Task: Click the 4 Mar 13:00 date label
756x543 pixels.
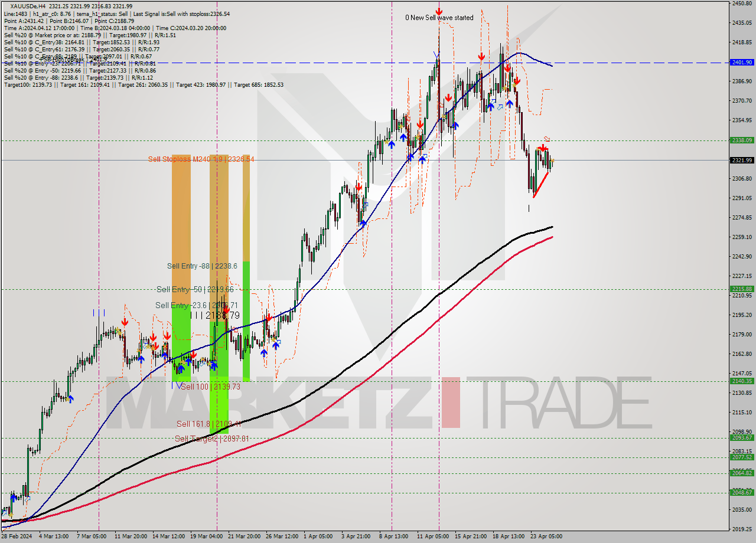Action: (54, 537)
